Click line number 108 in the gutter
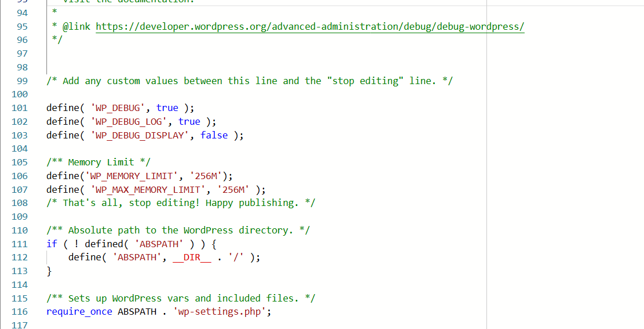 click(x=19, y=203)
